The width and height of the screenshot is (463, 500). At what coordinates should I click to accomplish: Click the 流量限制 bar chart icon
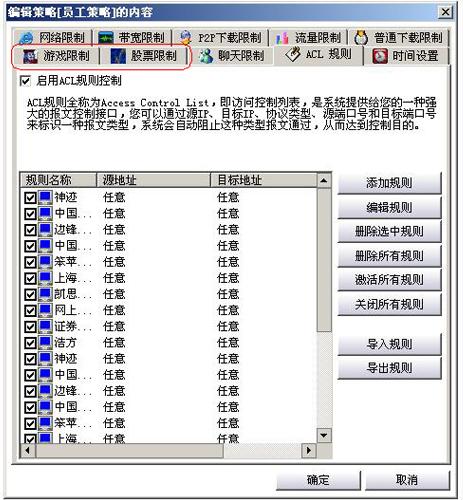[x=282, y=38]
